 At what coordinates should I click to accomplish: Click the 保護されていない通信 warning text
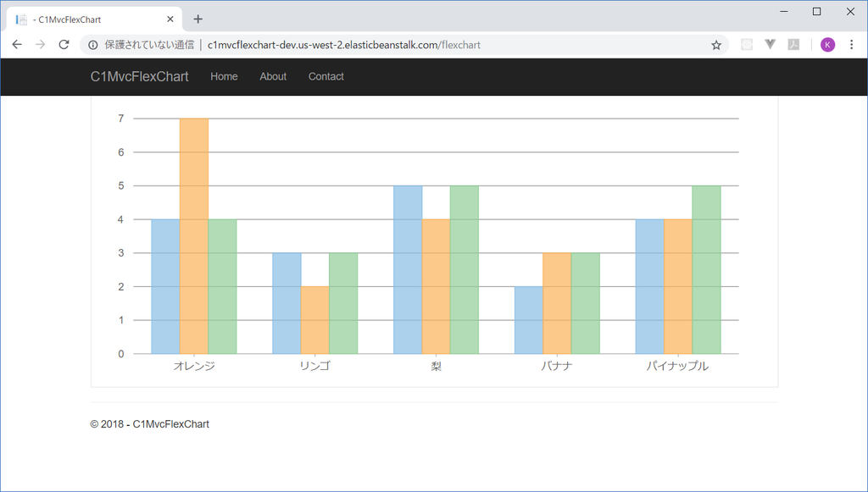pos(149,45)
